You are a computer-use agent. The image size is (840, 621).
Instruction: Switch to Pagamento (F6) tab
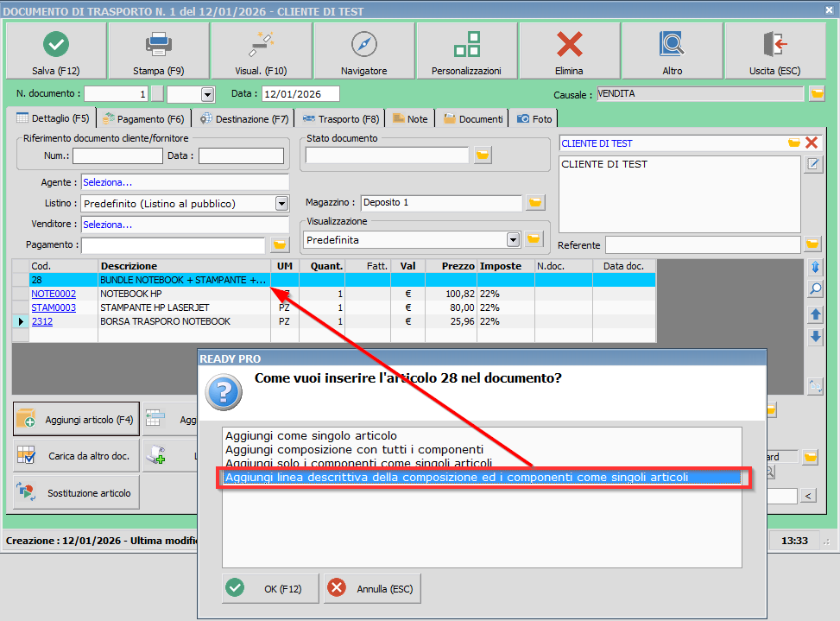[x=143, y=119]
